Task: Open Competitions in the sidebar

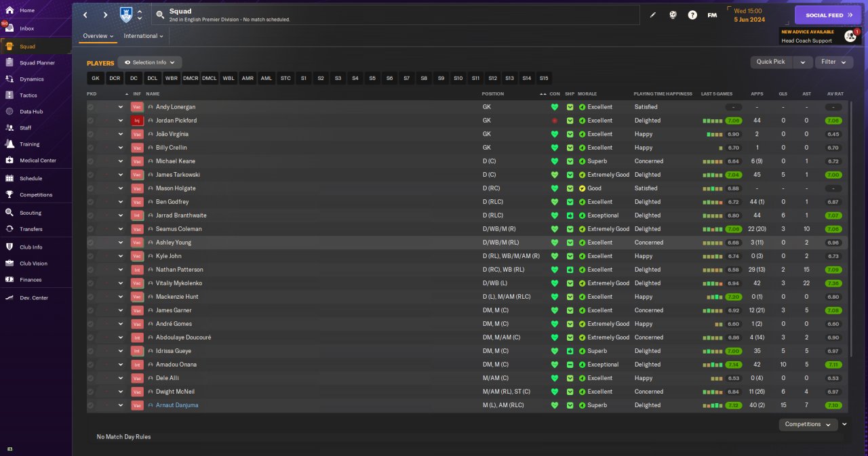Action: pyautogui.click(x=35, y=194)
